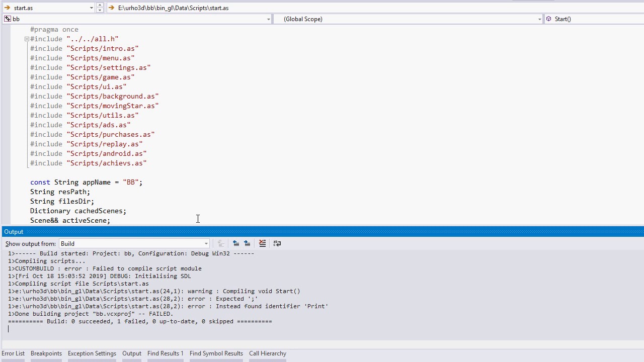Click the Find Message in Code icon
644x362 pixels.
pyautogui.click(x=220, y=243)
